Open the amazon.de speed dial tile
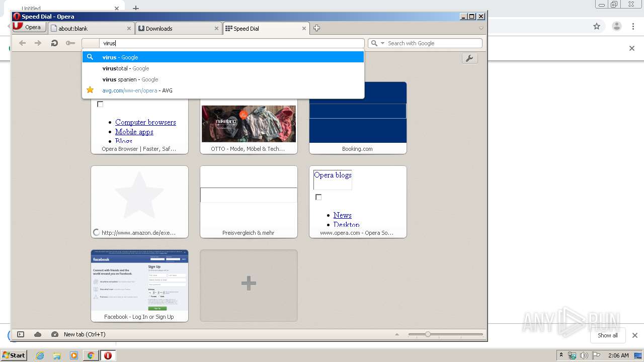This screenshot has height=362, width=644. 139,202
